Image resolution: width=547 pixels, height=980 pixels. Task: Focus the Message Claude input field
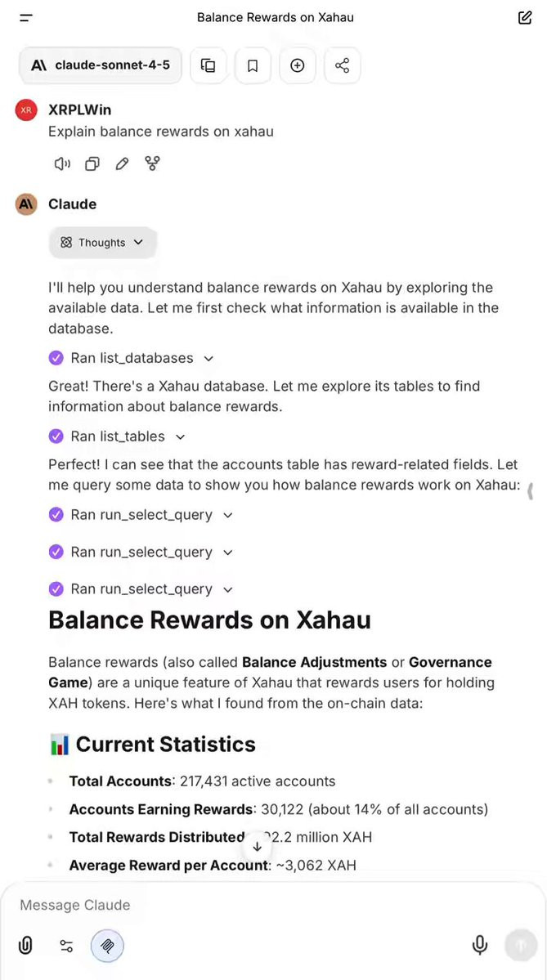[273, 905]
